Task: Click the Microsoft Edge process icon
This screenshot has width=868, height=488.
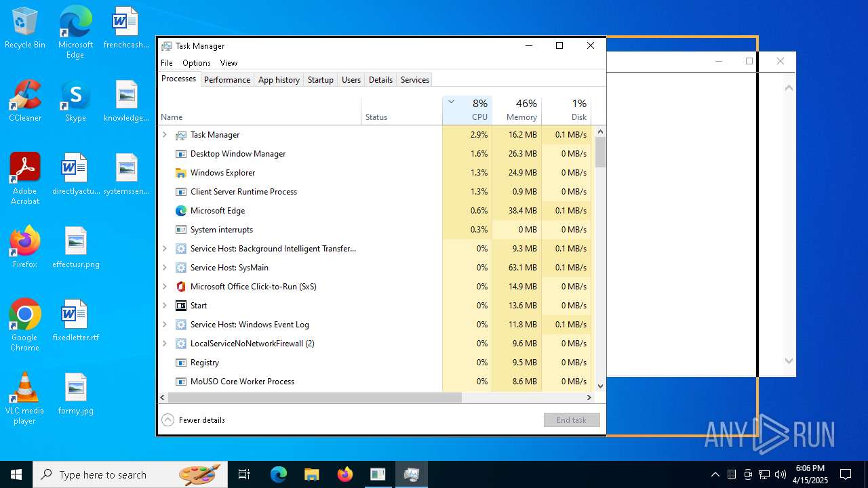Action: click(x=181, y=211)
